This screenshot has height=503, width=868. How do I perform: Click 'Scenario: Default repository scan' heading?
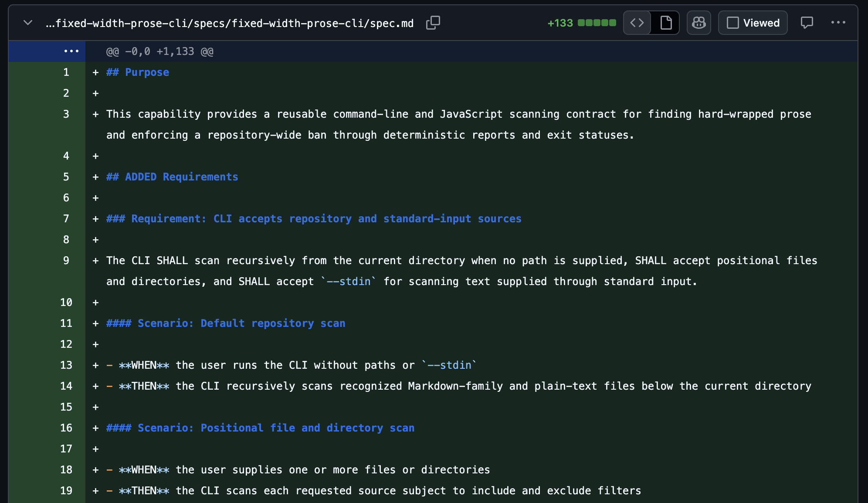[226, 323]
